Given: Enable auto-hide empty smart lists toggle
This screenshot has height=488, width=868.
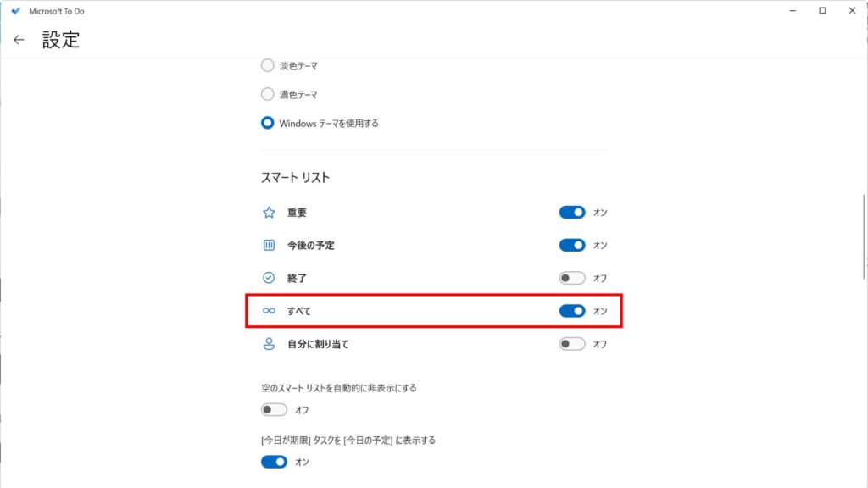Looking at the screenshot, I should [x=274, y=410].
